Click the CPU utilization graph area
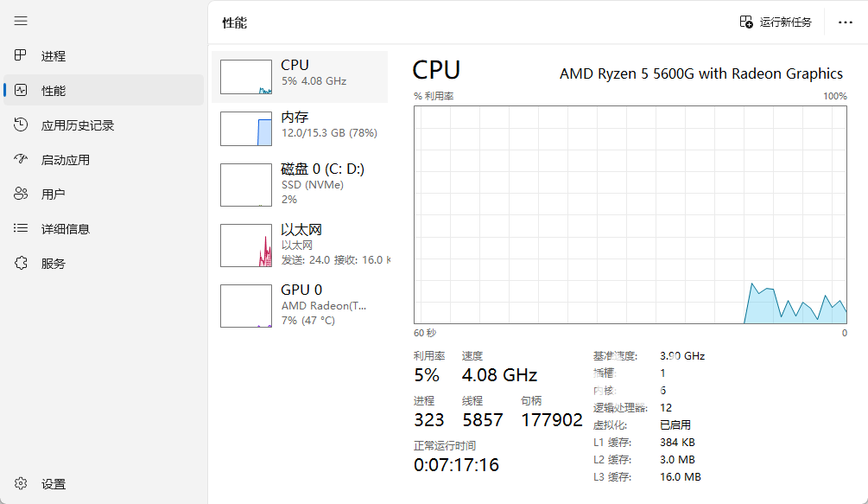868x504 pixels. pyautogui.click(x=630, y=214)
